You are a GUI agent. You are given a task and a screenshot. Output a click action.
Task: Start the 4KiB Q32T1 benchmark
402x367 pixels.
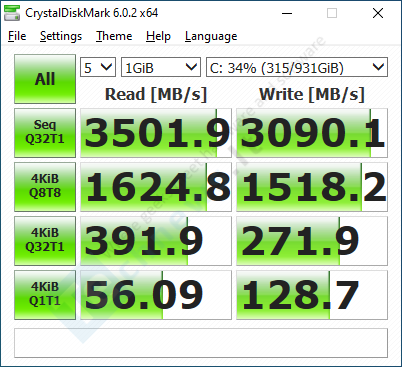(x=45, y=241)
